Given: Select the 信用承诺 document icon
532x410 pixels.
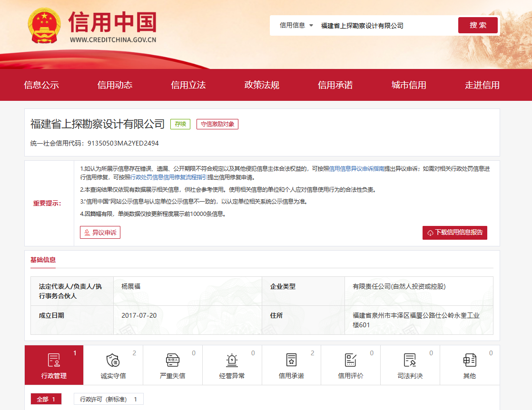Looking at the screenshot, I should pyautogui.click(x=291, y=360).
